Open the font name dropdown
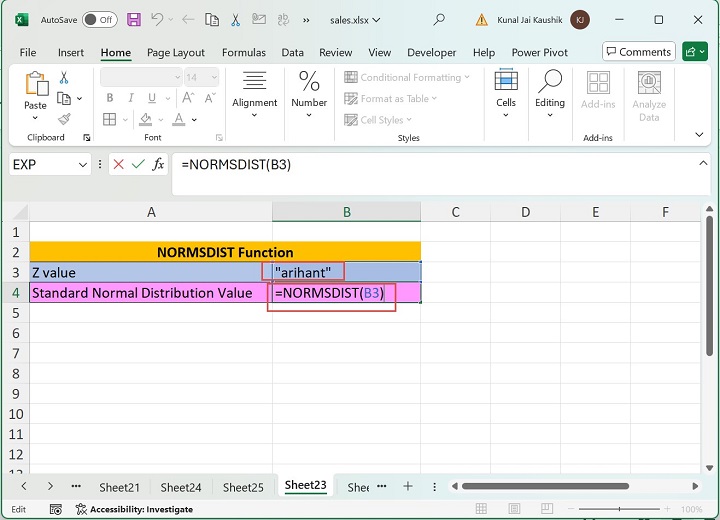Screen dimensions: 720x520 click(177, 78)
